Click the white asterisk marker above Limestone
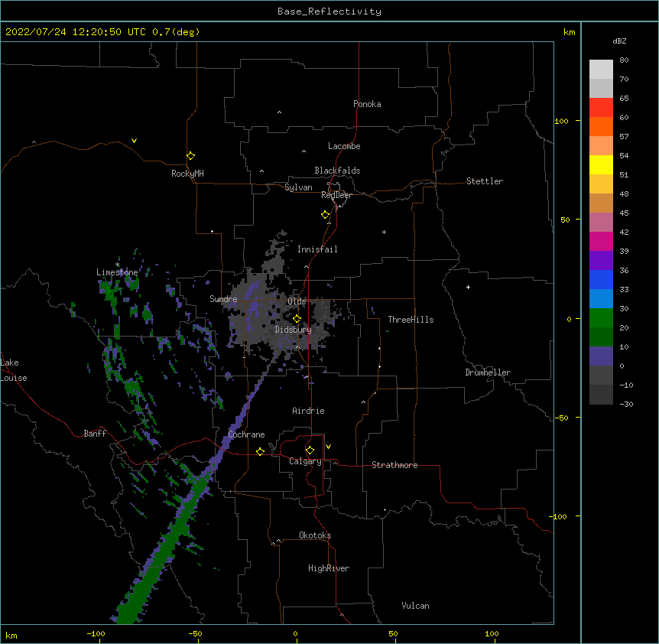This screenshot has width=659, height=644. pos(117,265)
